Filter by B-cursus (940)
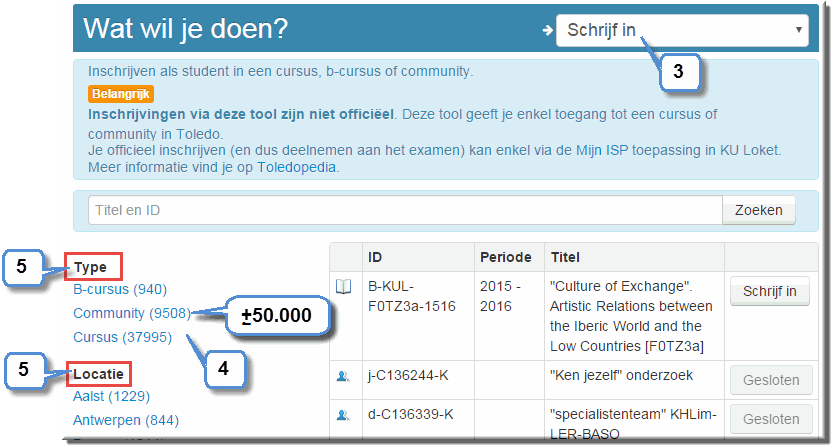Image resolution: width=835 pixels, height=448 pixels. (x=120, y=289)
